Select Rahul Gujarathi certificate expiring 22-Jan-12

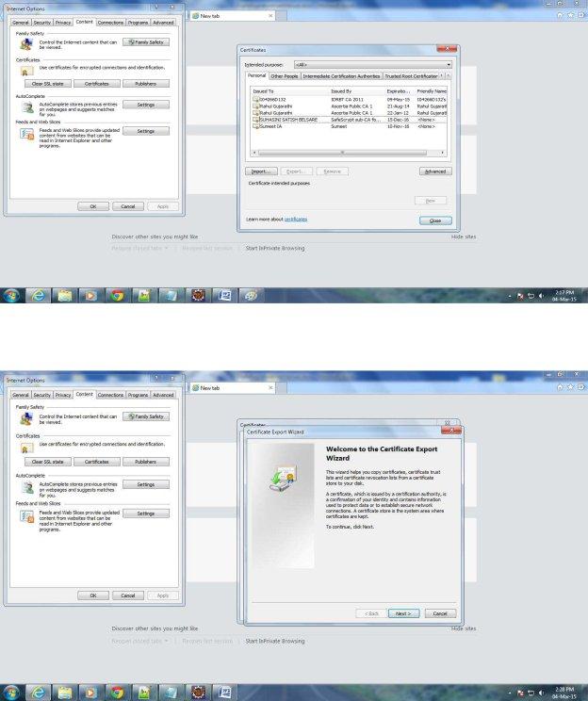pos(349,113)
